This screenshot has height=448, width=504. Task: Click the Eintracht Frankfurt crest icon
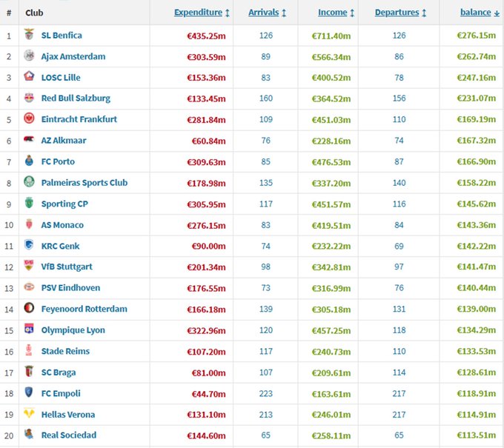pos(29,119)
